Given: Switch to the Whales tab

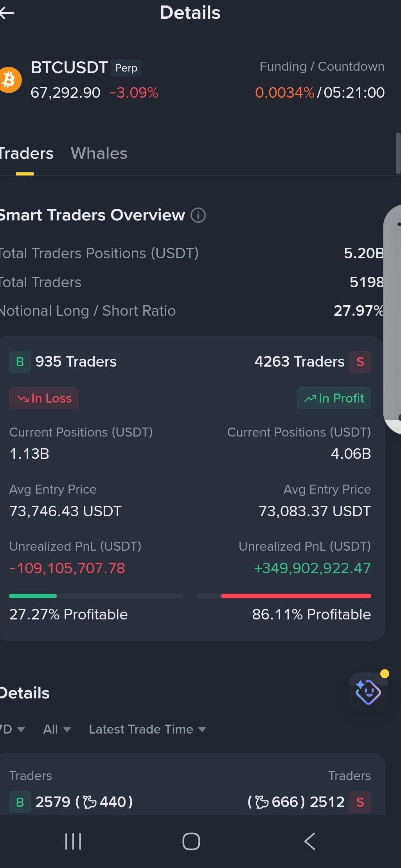Looking at the screenshot, I should pyautogui.click(x=99, y=153).
